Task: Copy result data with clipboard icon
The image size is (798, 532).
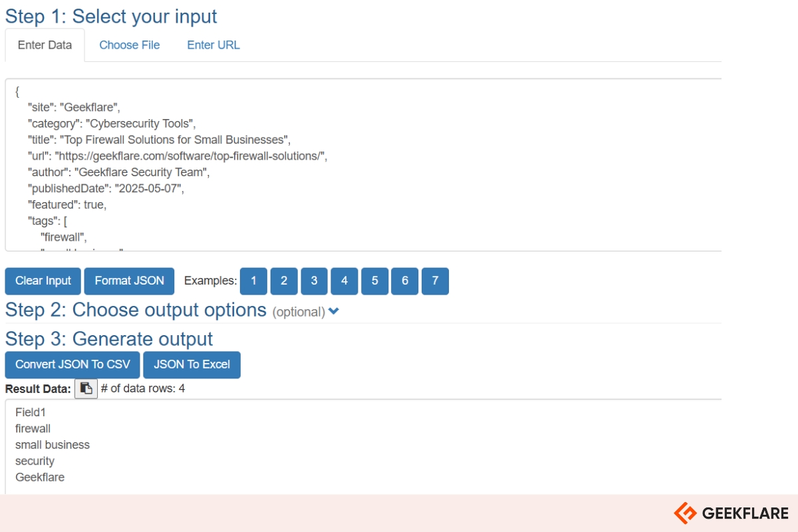Action: (86, 388)
